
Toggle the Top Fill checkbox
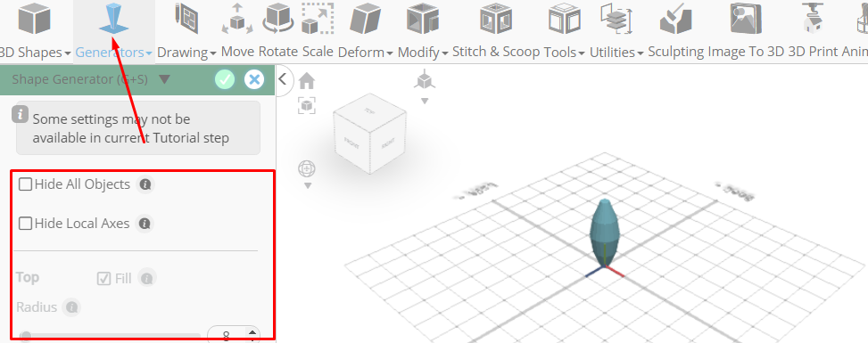103,278
